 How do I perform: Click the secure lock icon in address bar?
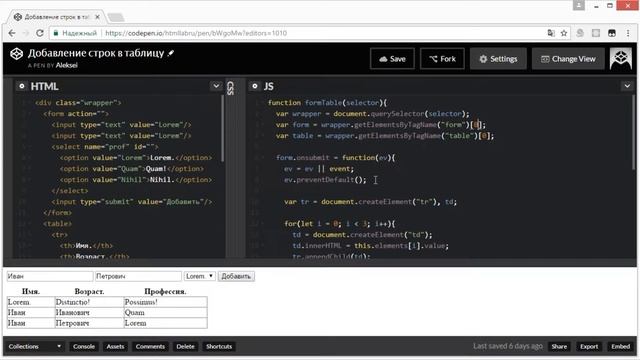tap(56, 33)
